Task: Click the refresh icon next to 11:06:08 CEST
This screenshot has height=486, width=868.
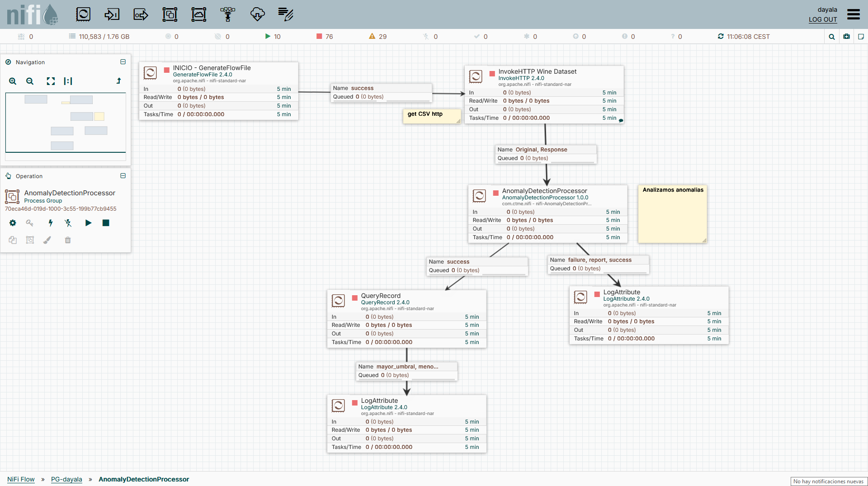Action: [721, 37]
